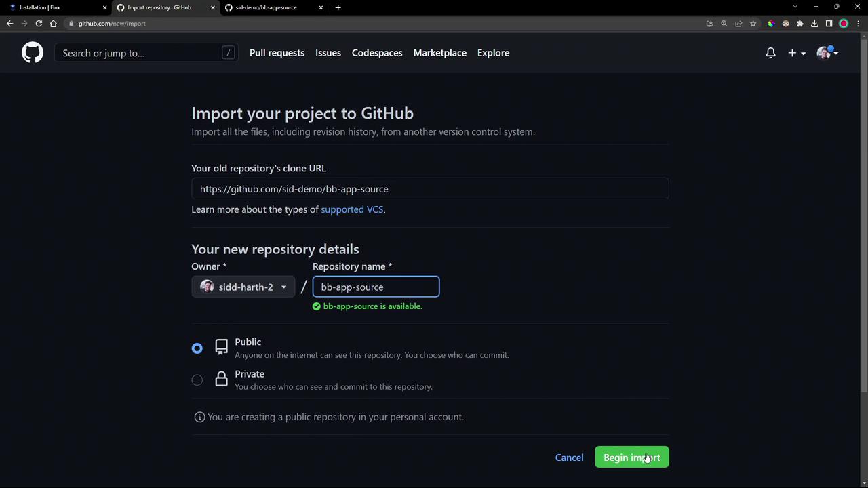This screenshot has width=868, height=488.
Task: Open a new browser tab
Action: [x=338, y=7]
